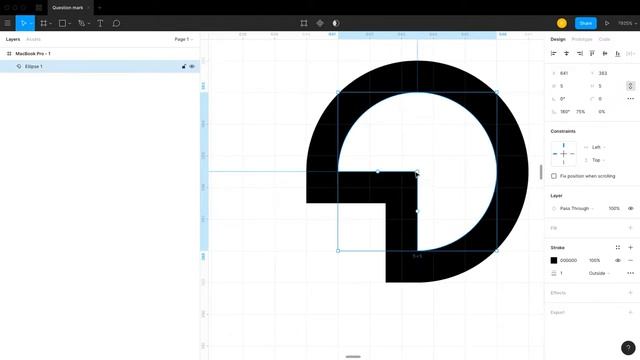
Task: Switch to the Design tab
Action: [x=558, y=39]
